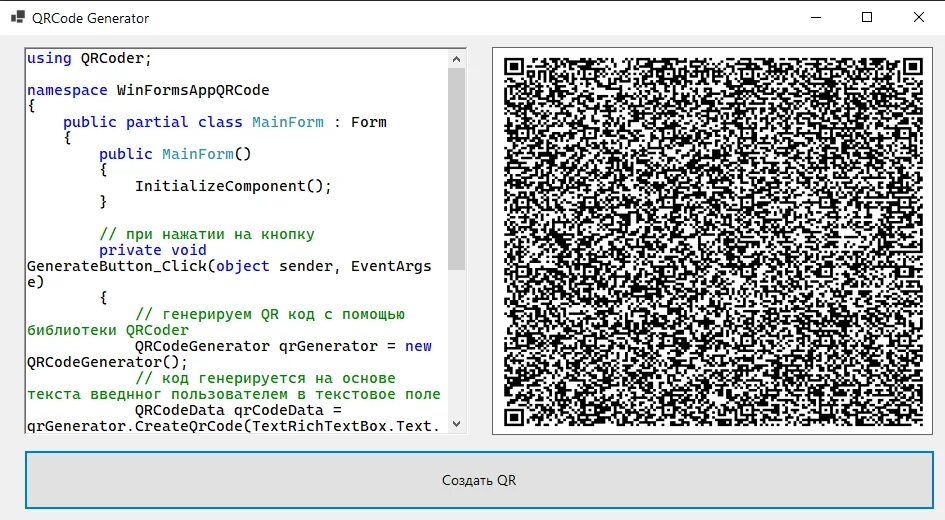
Task: Click the app icon in title bar
Action: (x=17, y=17)
